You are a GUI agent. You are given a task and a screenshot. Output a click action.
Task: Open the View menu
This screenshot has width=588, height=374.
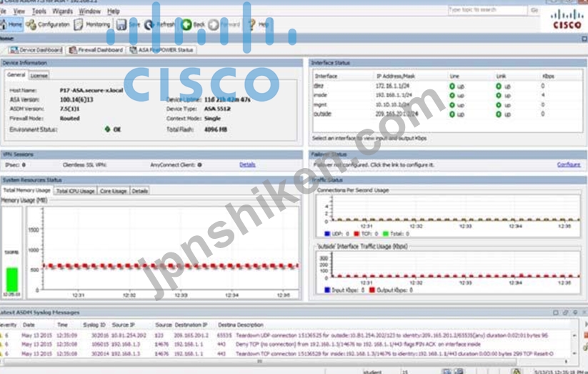click(x=19, y=11)
